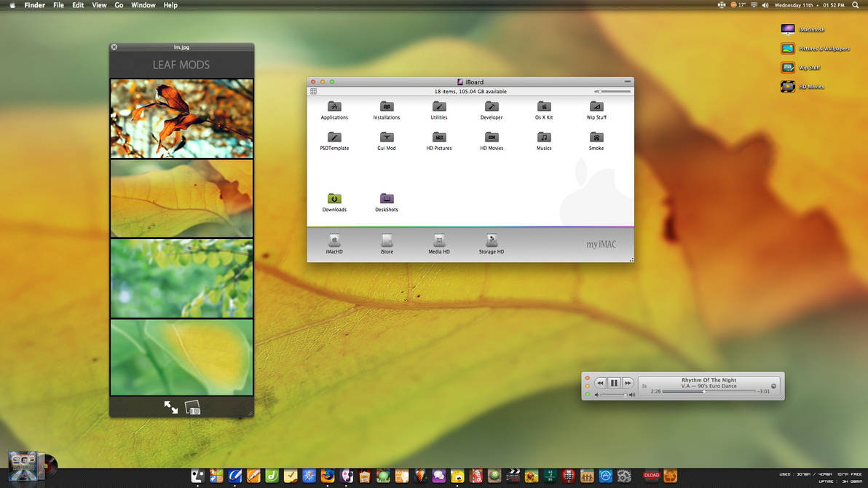Select the green leaves thumbnail in Leaf Mods
This screenshot has width=868, height=488.
coord(181,278)
